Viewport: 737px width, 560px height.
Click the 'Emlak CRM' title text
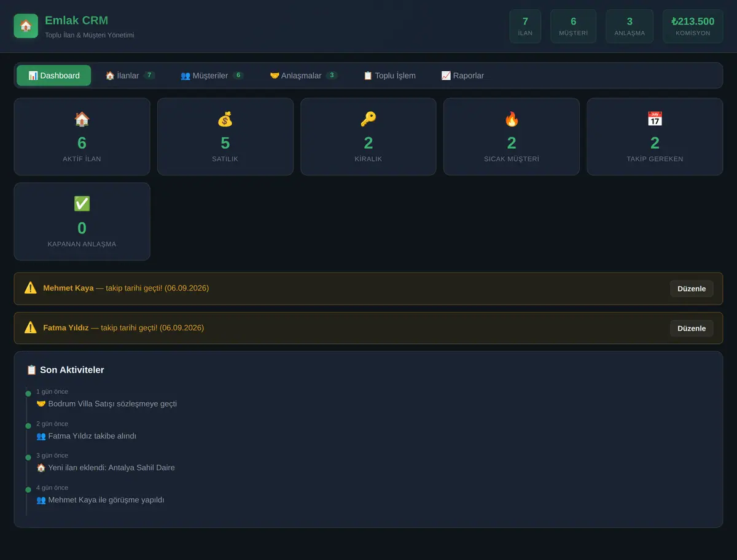pyautogui.click(x=77, y=20)
